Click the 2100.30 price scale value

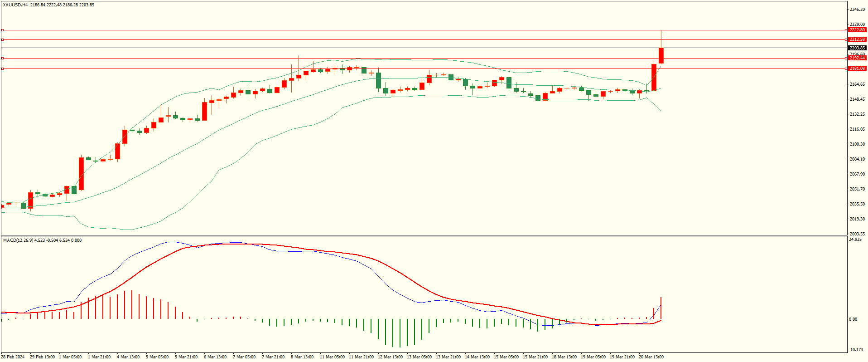click(857, 144)
